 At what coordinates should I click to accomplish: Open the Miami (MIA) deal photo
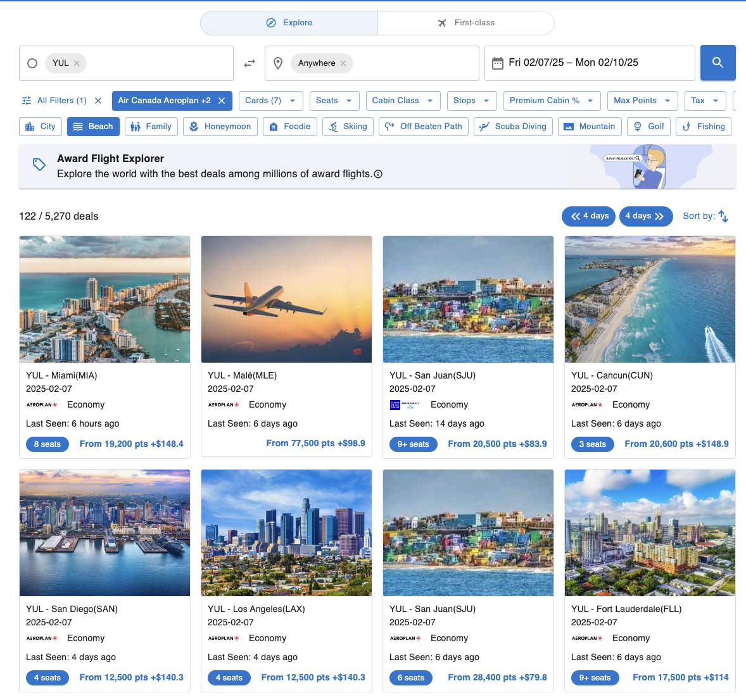coord(104,299)
